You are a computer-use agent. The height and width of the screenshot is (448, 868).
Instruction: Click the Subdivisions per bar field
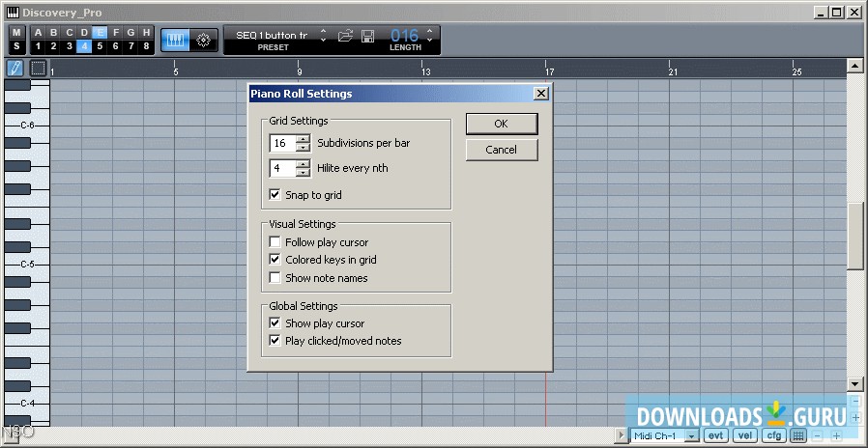[283, 143]
